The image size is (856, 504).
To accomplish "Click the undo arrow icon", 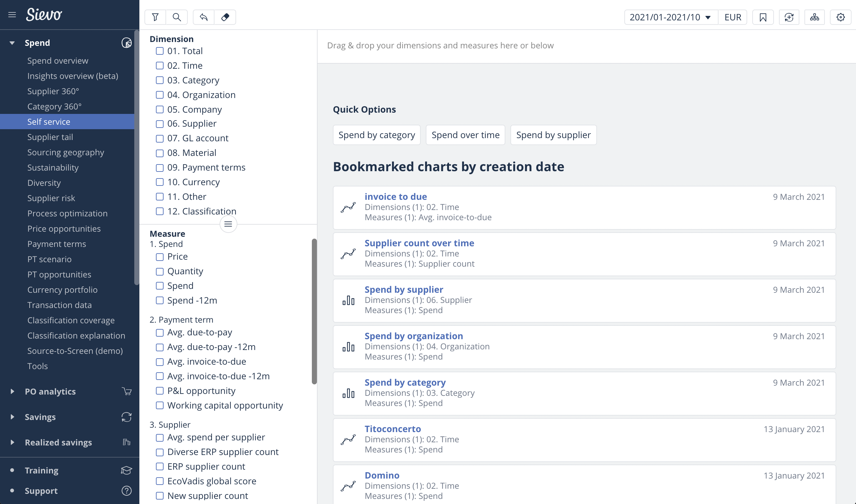I will tap(203, 17).
